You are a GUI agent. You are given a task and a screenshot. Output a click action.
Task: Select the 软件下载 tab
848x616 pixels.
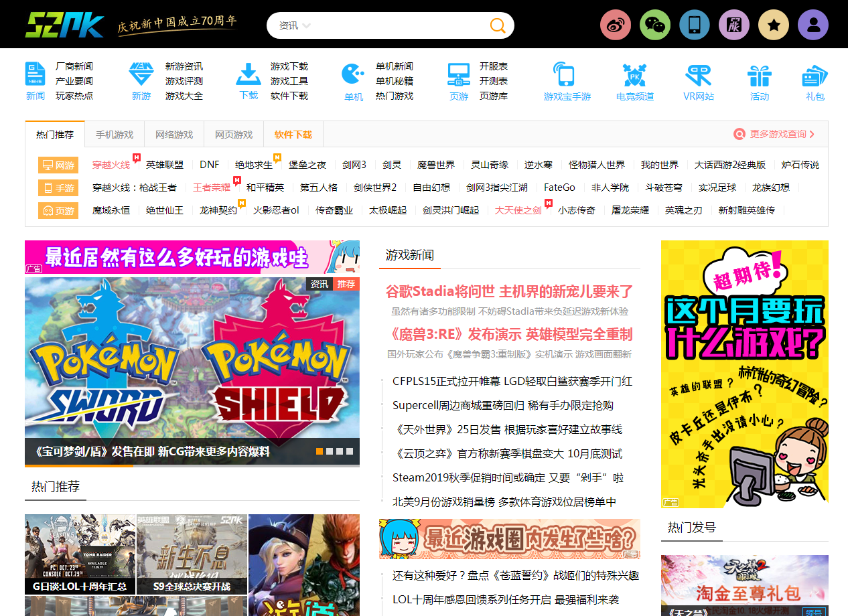(x=293, y=135)
